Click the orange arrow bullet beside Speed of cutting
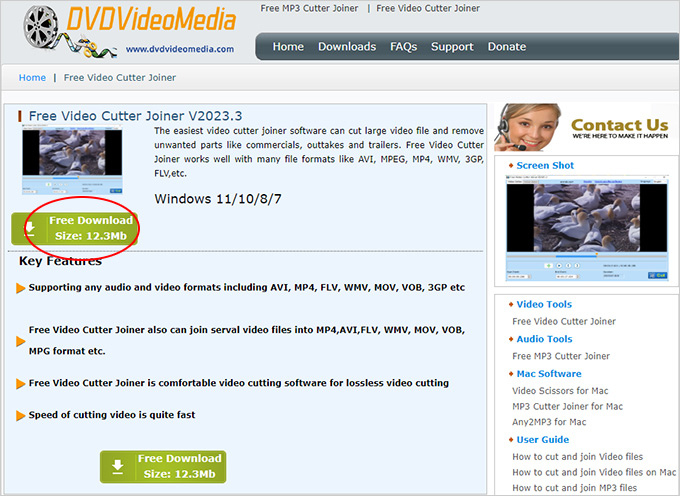 20,416
